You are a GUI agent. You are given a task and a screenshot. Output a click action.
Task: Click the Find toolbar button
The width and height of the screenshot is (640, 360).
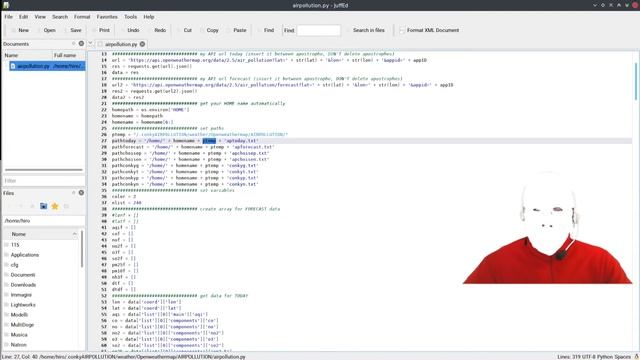pyautogui.click(x=265, y=30)
